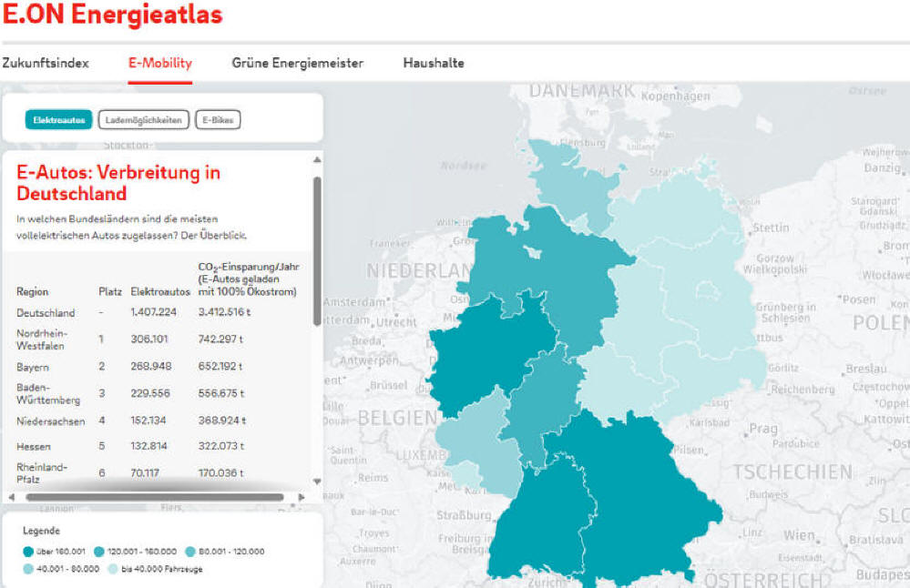Image resolution: width=910 pixels, height=588 pixels.
Task: Click the vertical scrollbar thumb of table
Action: (x=317, y=251)
